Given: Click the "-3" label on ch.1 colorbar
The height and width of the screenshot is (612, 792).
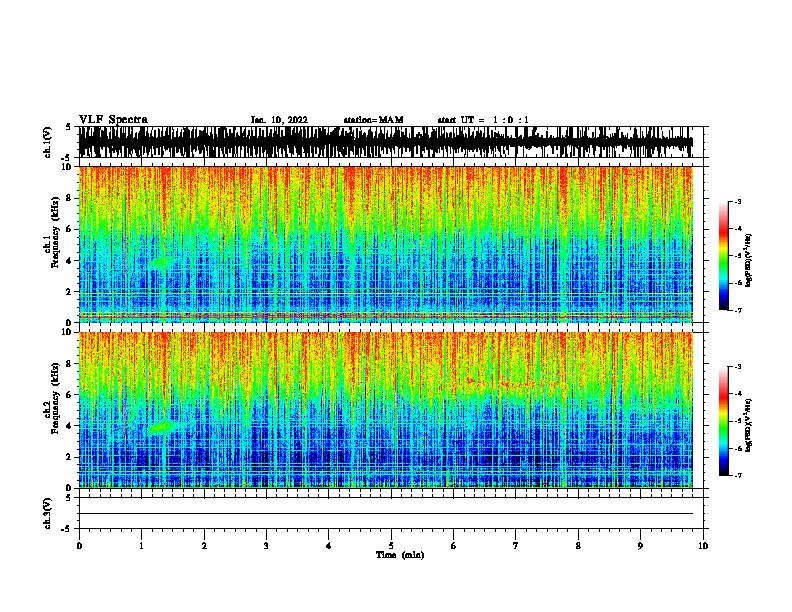Looking at the screenshot, I should click(x=738, y=201).
